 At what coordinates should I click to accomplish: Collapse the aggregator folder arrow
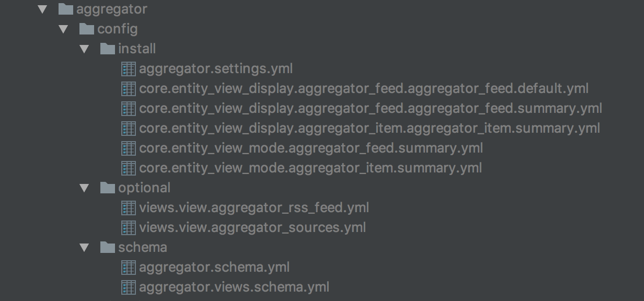coord(43,9)
